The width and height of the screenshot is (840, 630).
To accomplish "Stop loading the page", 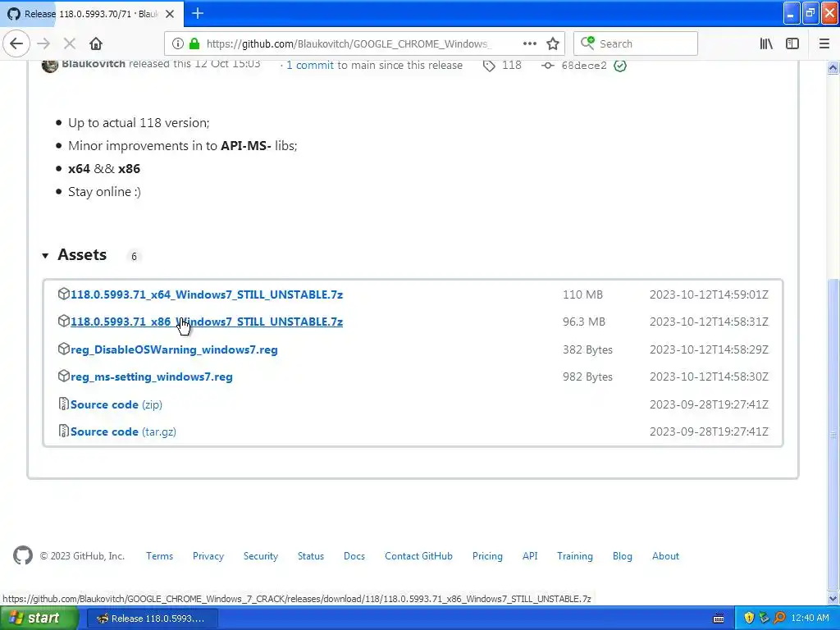I will [70, 43].
